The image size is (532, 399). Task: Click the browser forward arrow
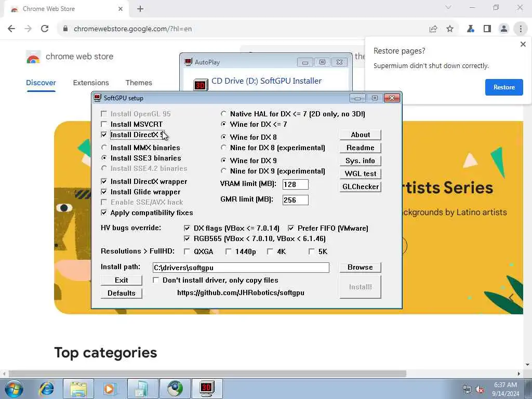coord(28,29)
